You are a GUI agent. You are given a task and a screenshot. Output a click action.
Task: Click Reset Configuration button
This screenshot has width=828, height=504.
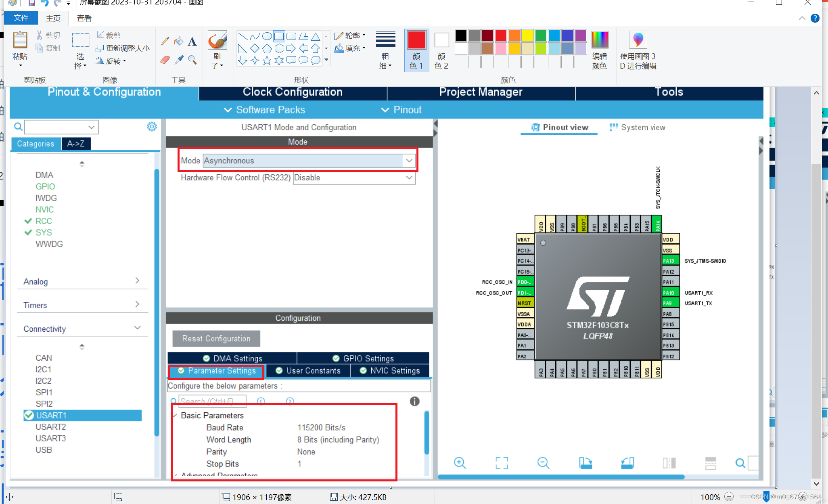(x=216, y=339)
